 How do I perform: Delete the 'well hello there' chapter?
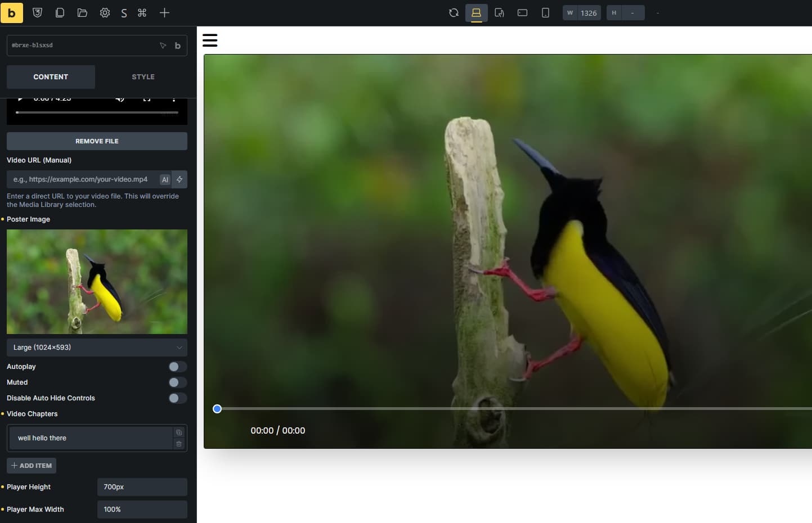[179, 444]
